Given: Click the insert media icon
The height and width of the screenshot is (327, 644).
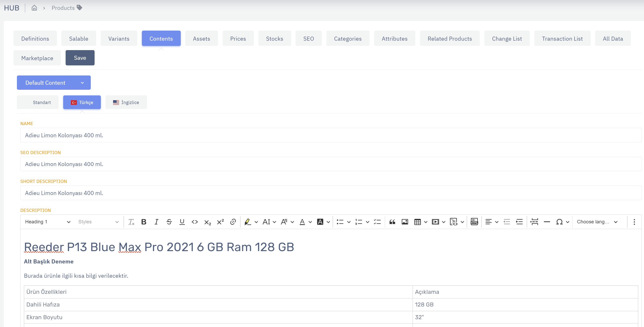Looking at the screenshot, I should pyautogui.click(x=436, y=222).
